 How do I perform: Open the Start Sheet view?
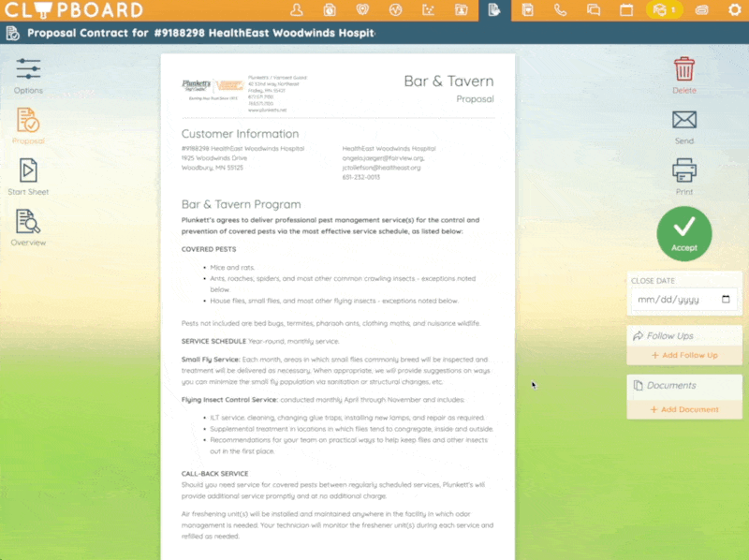point(28,177)
